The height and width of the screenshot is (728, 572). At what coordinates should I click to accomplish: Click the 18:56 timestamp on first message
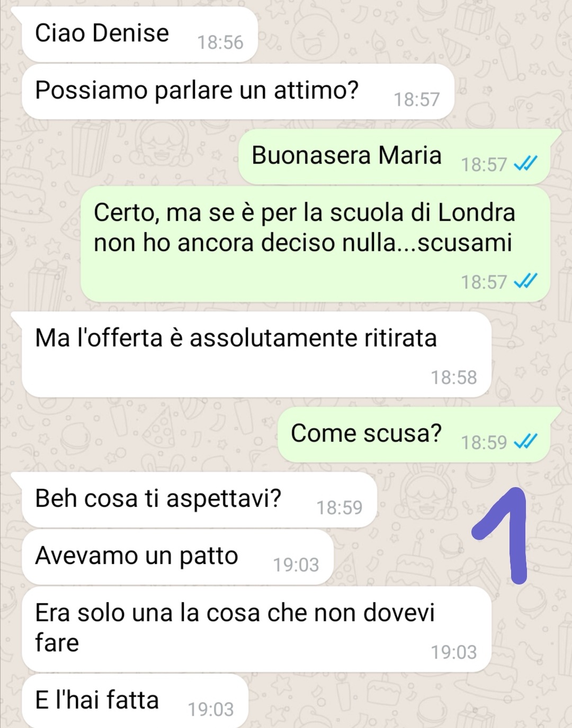[220, 42]
